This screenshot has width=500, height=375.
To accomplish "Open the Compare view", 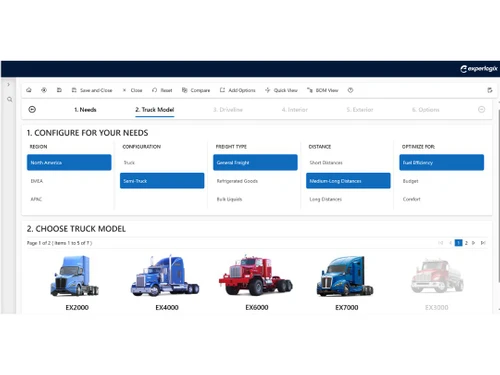I will point(196,90).
